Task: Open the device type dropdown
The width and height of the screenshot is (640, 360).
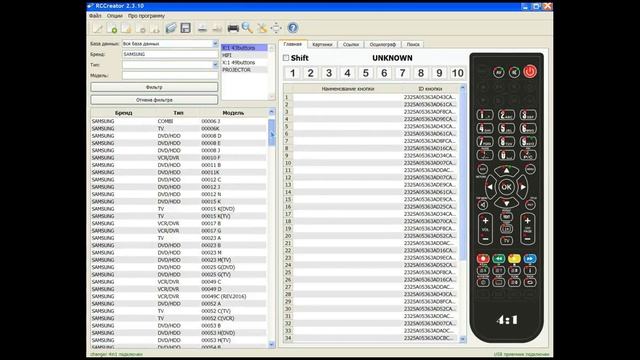Action: (x=215, y=64)
